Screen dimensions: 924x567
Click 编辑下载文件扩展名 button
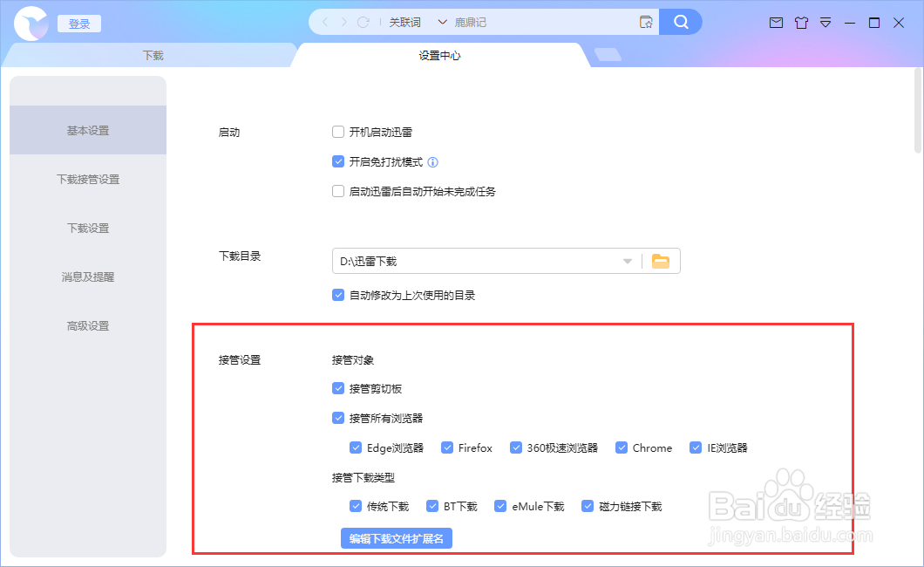397,538
